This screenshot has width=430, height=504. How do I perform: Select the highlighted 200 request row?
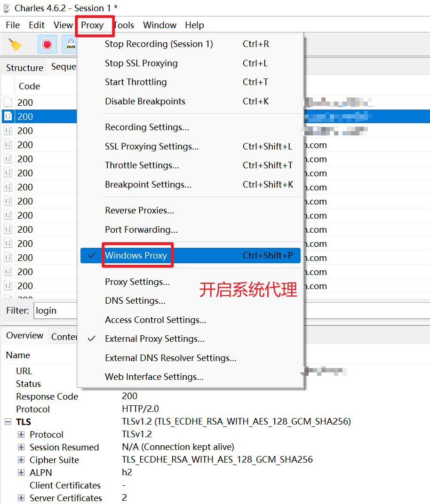tap(39, 116)
